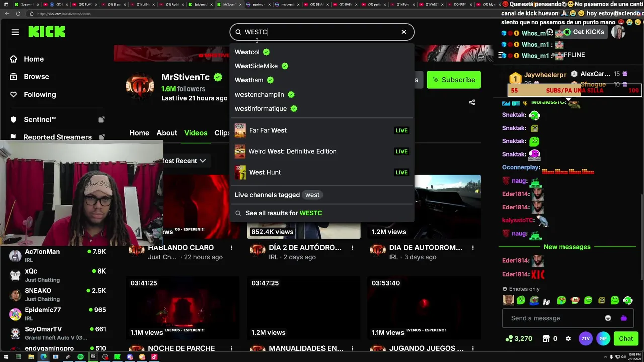Click the Get KICKs button
This screenshot has width=644, height=362.
[x=584, y=32]
